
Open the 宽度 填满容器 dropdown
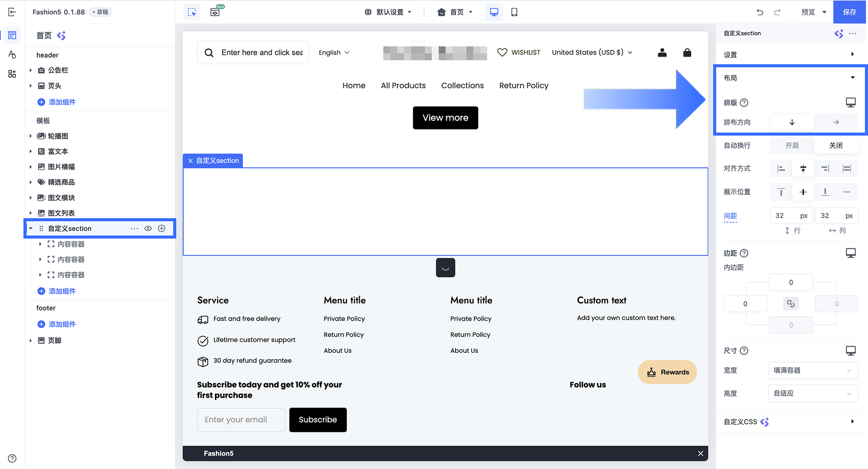click(812, 371)
